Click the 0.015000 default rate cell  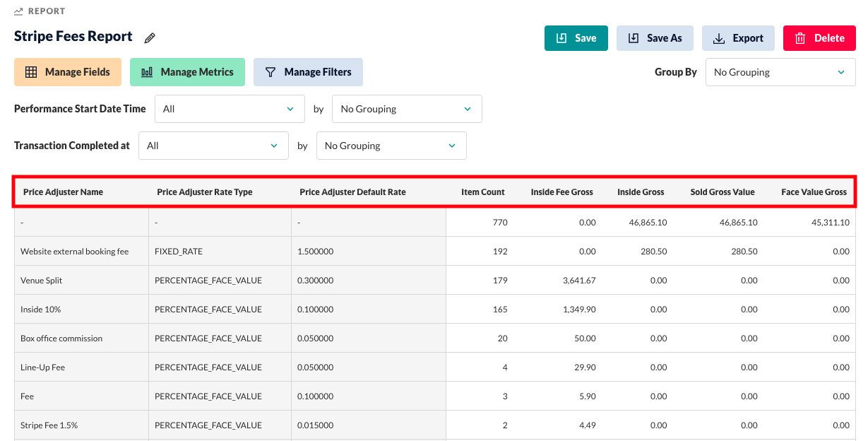(369, 425)
